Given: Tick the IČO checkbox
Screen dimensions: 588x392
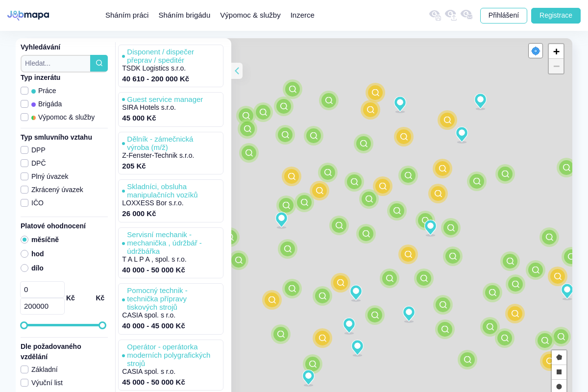Looking at the screenshot, I should pyautogui.click(x=24, y=203).
